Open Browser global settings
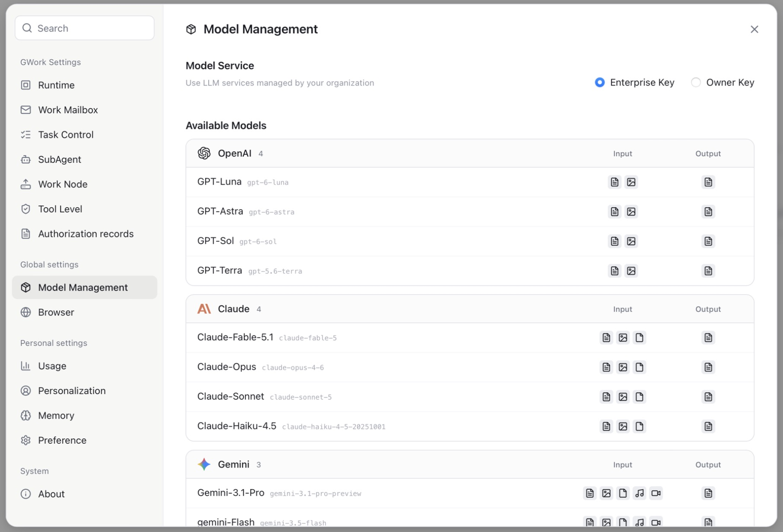The height and width of the screenshot is (532, 783). point(85,312)
